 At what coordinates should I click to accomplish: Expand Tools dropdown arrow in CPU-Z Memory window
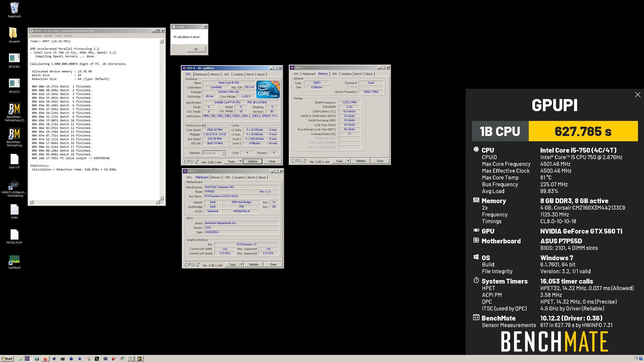(348, 161)
